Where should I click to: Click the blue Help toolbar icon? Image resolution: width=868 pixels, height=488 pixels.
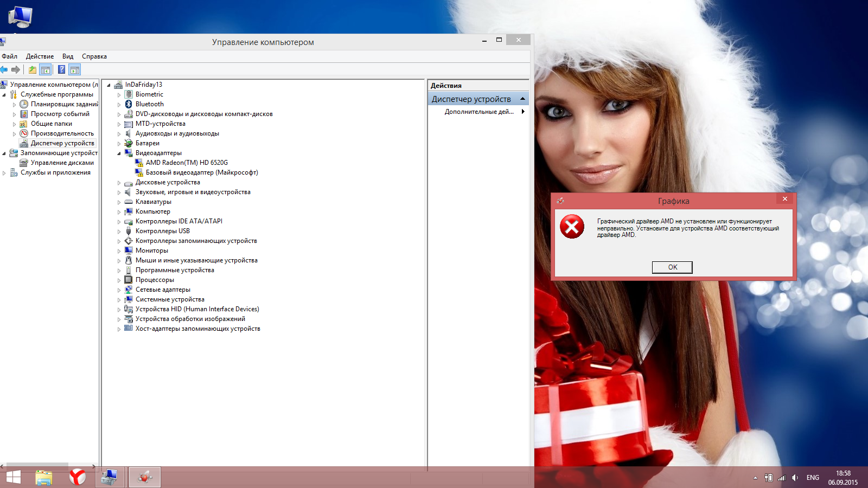[61, 69]
